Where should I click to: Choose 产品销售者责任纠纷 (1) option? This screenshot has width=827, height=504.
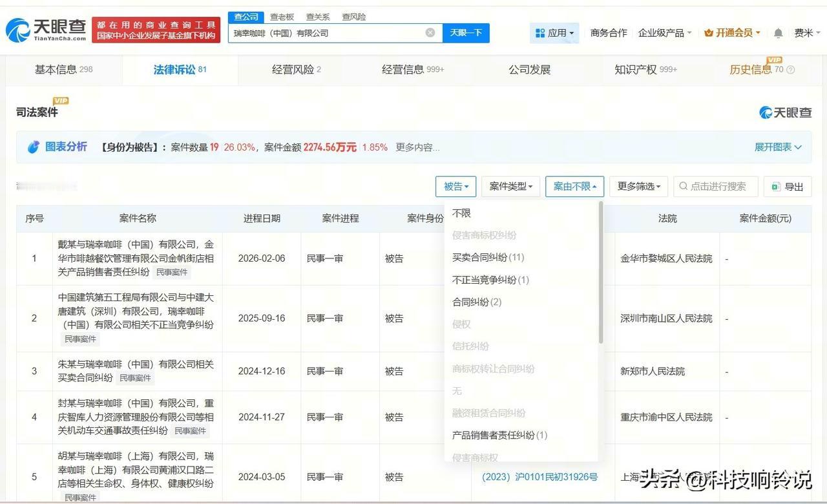[499, 436]
